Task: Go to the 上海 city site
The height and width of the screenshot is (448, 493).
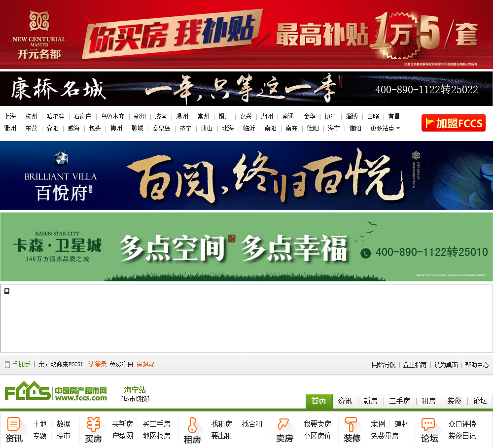Action: pos(10,117)
